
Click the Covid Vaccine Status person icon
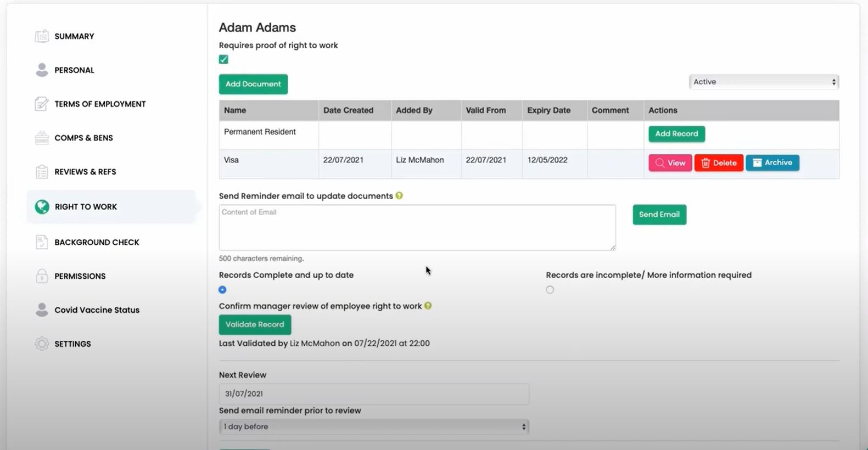[42, 310]
